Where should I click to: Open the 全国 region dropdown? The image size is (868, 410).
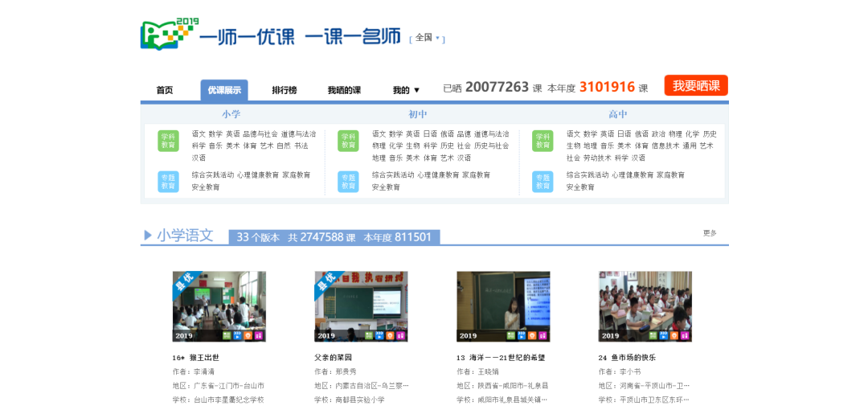click(x=427, y=39)
